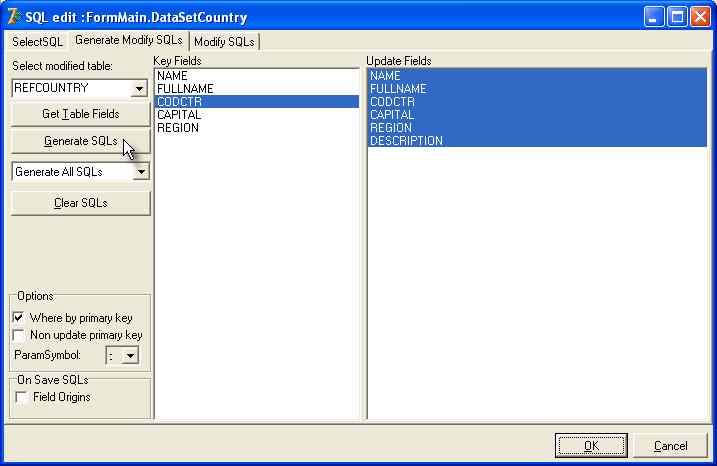Click the Generate SQLs button

(x=80, y=141)
